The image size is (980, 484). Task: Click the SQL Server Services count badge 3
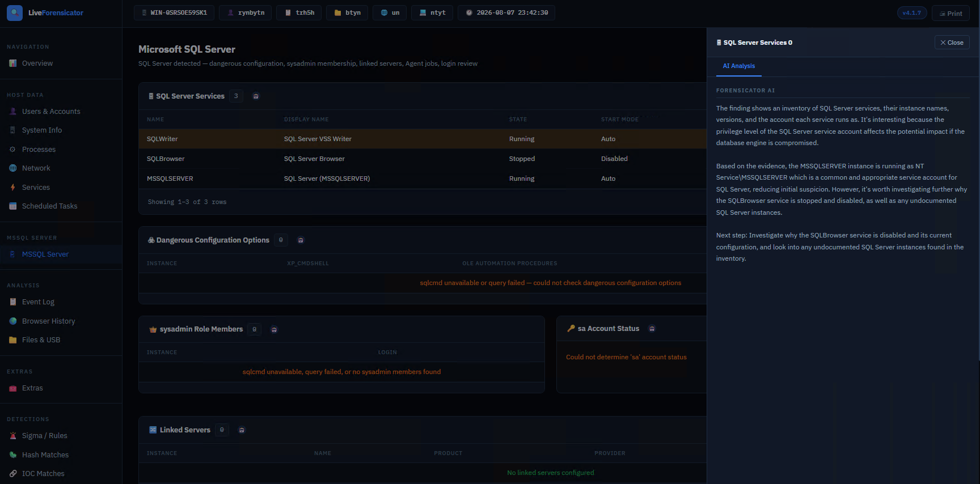tap(236, 96)
